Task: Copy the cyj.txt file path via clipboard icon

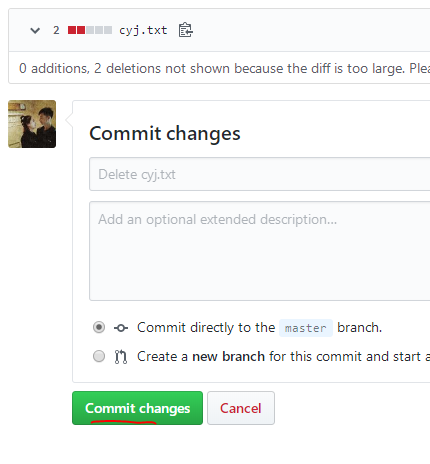Action: click(x=185, y=30)
